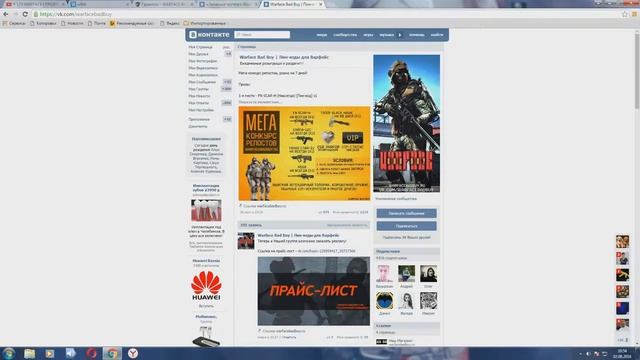Screen dimensions: 640x360
Task: Close the Warface Bad Boy browser tab
Action: click(x=321, y=4)
